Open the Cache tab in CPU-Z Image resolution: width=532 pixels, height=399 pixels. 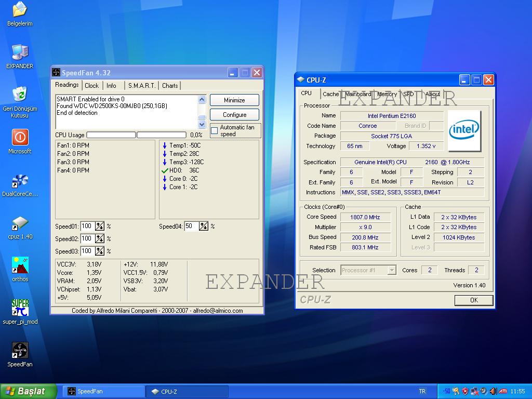tap(331, 95)
